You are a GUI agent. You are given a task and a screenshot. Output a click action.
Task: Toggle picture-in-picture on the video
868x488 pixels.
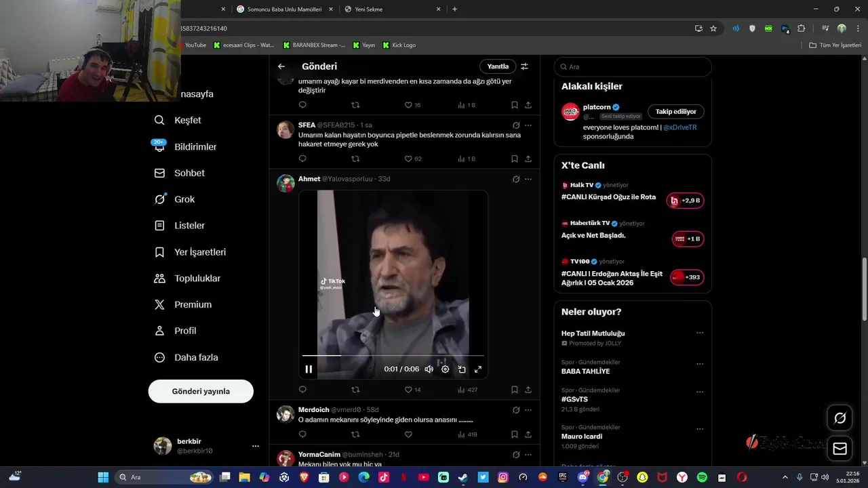click(462, 369)
